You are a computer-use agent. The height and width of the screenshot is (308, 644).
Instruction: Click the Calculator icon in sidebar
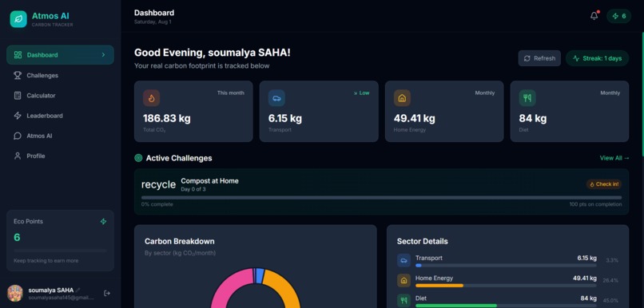18,96
